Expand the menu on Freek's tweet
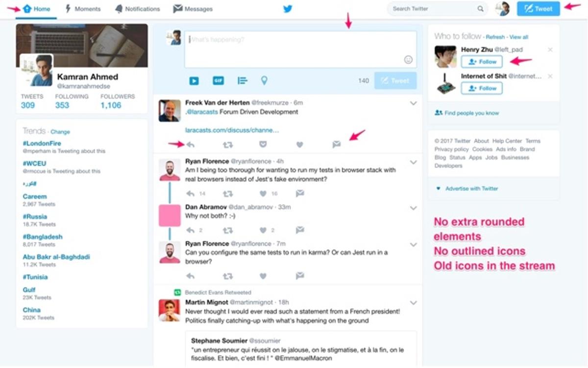 (413, 103)
